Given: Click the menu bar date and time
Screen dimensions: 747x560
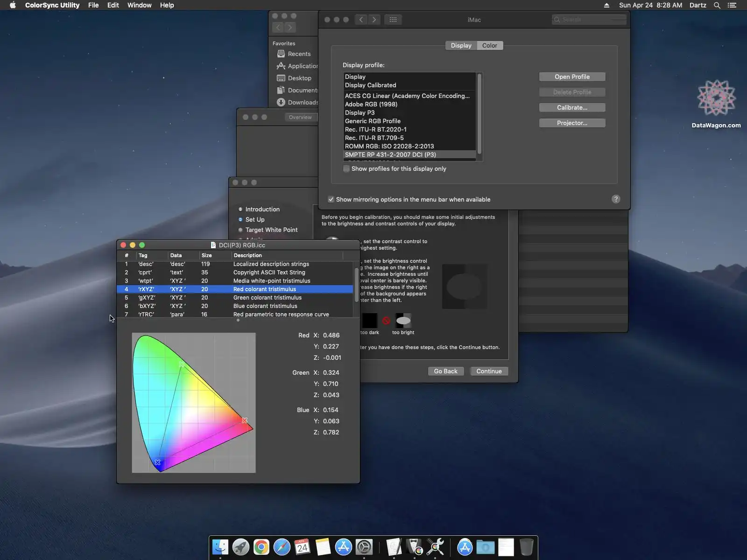Looking at the screenshot, I should [x=650, y=5].
